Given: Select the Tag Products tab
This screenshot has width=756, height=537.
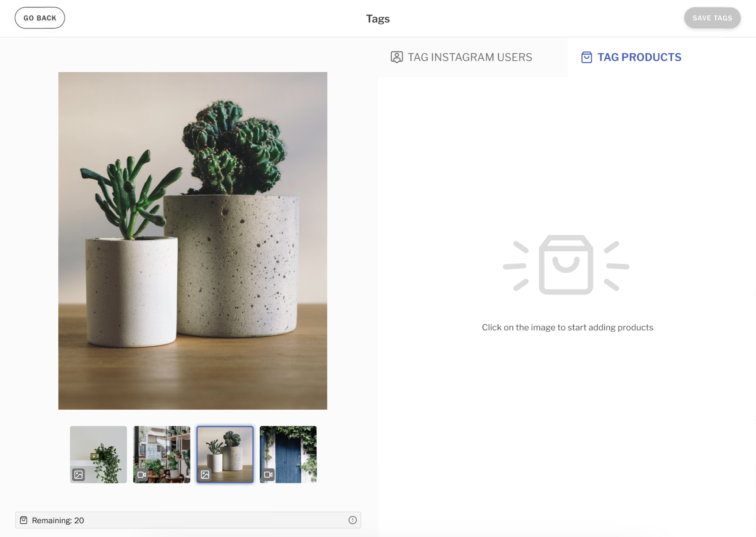Looking at the screenshot, I should pos(630,57).
